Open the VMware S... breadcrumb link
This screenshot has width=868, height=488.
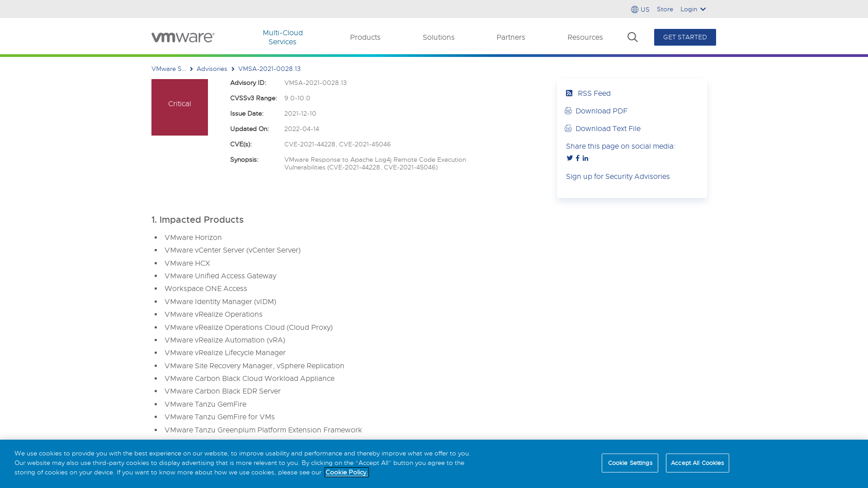[169, 69]
